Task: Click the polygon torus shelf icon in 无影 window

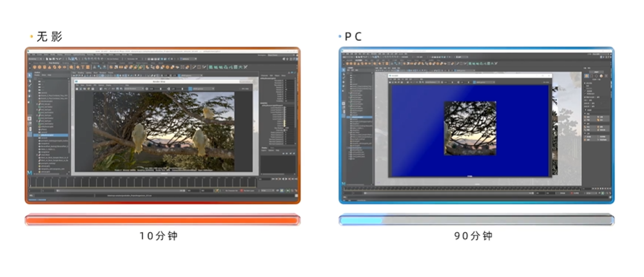Action: point(55,67)
